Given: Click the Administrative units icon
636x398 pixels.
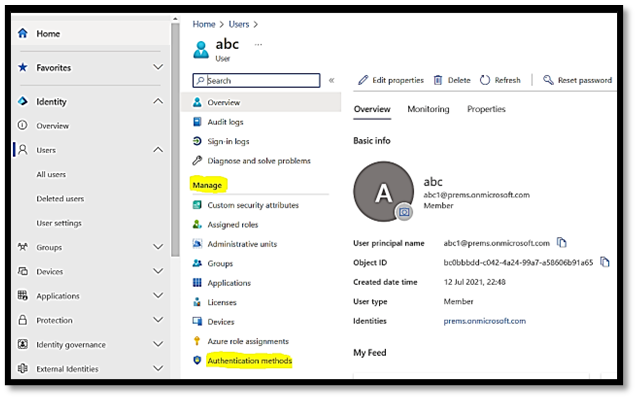Looking at the screenshot, I should pyautogui.click(x=197, y=244).
